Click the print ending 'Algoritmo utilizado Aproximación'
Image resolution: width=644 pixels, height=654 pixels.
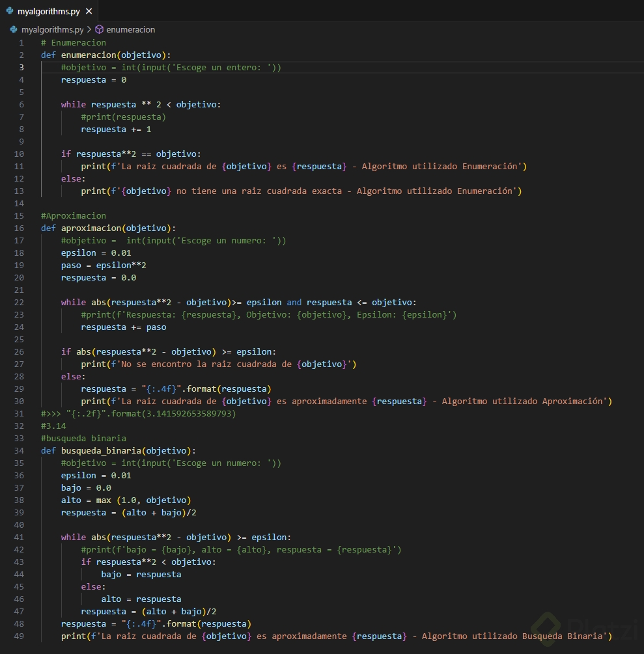(346, 402)
